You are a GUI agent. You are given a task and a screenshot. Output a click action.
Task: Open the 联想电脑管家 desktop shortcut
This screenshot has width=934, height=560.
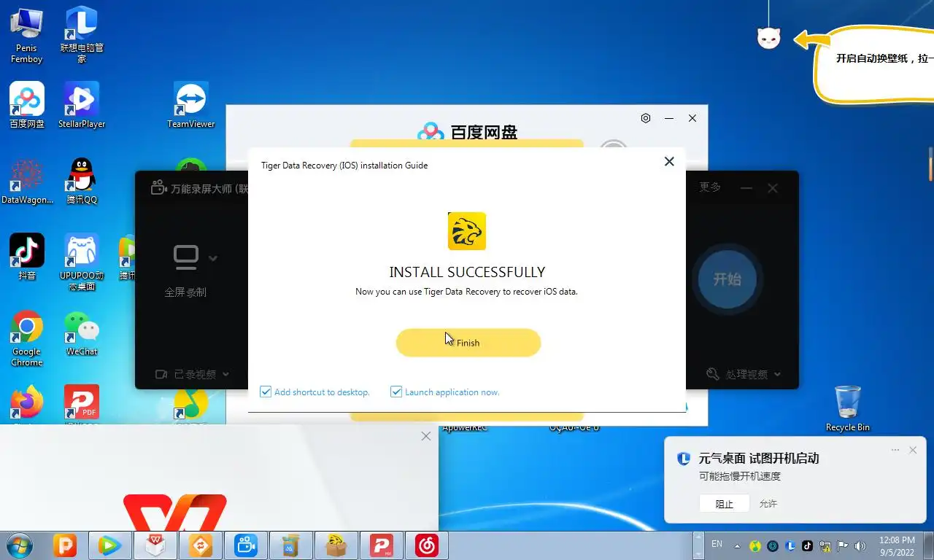click(82, 34)
